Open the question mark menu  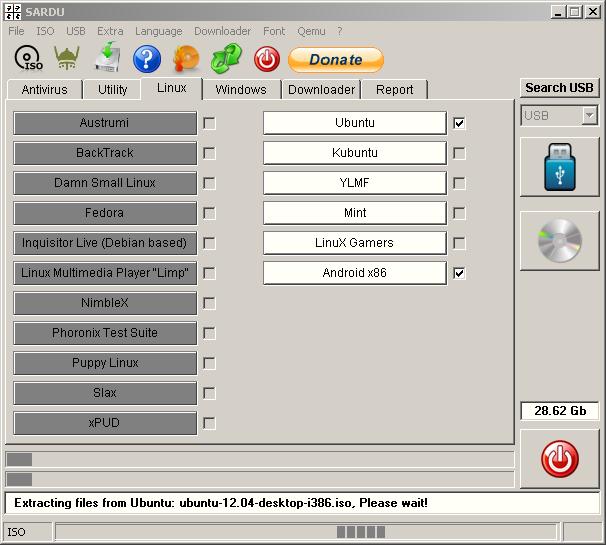[x=339, y=31]
